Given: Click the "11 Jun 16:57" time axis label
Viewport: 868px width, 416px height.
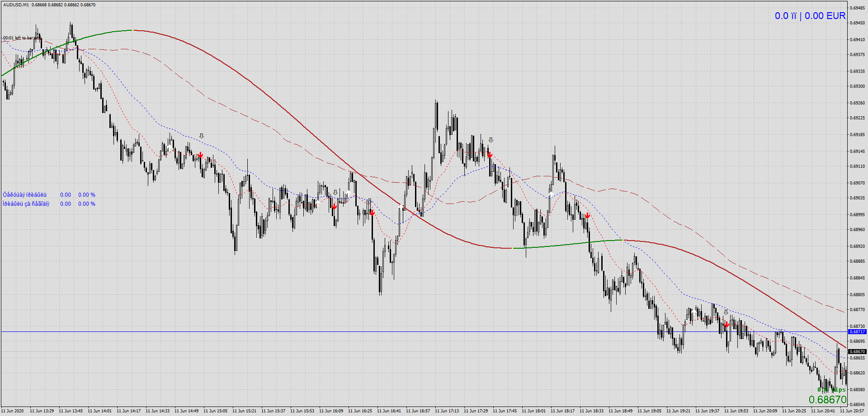Looking at the screenshot, I should pos(418,411).
